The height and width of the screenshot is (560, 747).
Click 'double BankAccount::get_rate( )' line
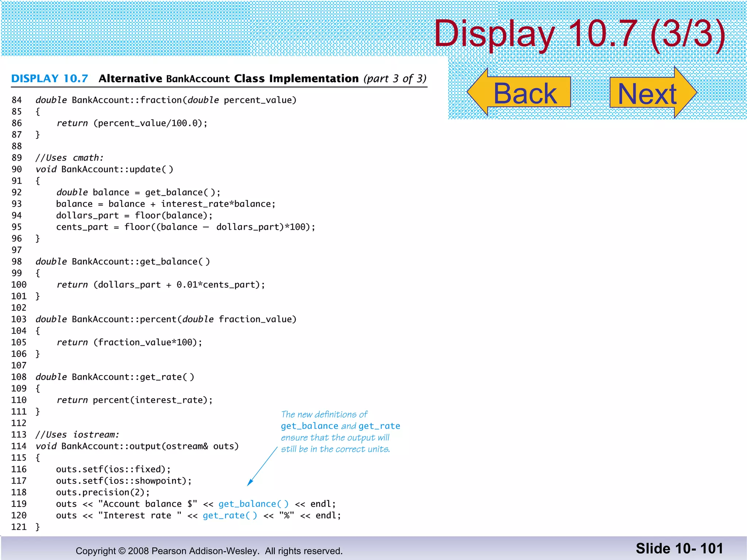[115, 377]
